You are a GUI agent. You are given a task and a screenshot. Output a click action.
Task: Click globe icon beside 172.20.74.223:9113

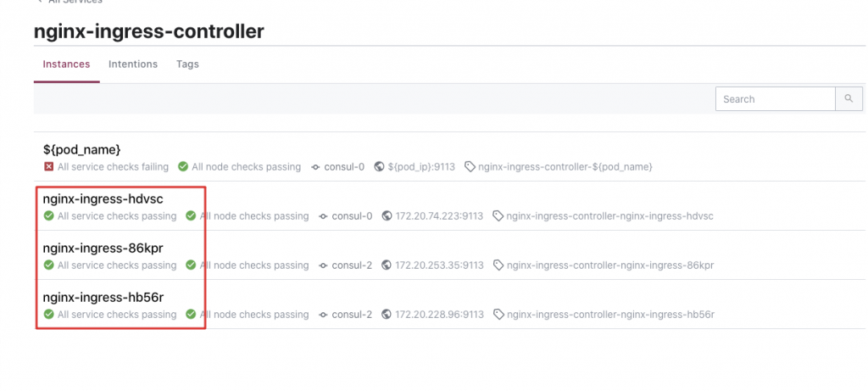(387, 216)
